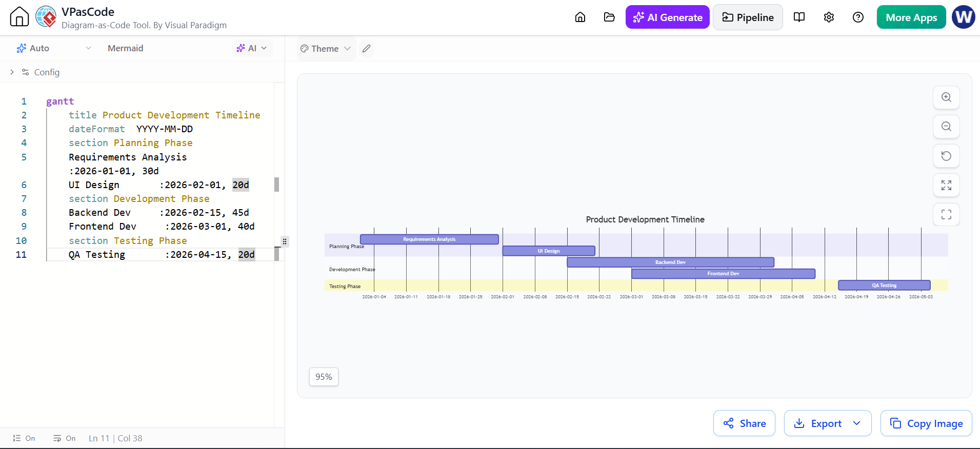
Task: Click the zoom in magnifier icon
Action: [x=946, y=97]
